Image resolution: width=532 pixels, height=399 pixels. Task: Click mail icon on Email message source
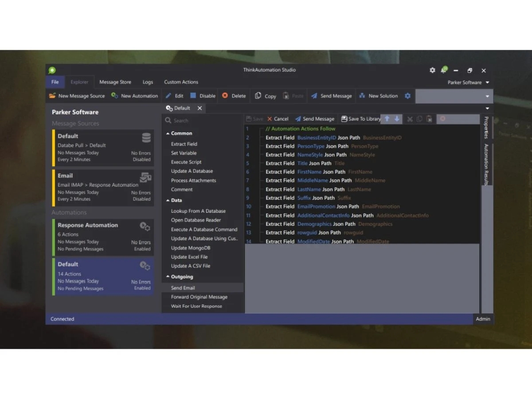(x=145, y=177)
